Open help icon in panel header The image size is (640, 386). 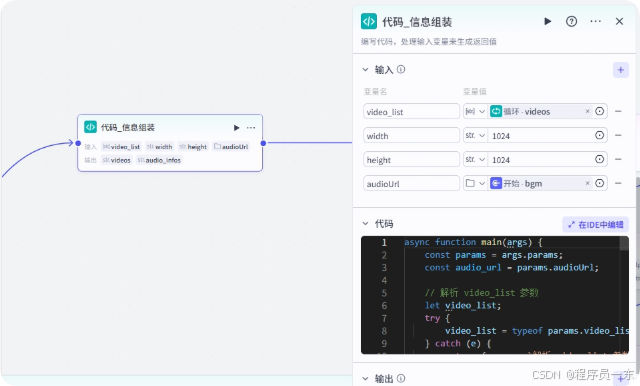click(x=571, y=21)
